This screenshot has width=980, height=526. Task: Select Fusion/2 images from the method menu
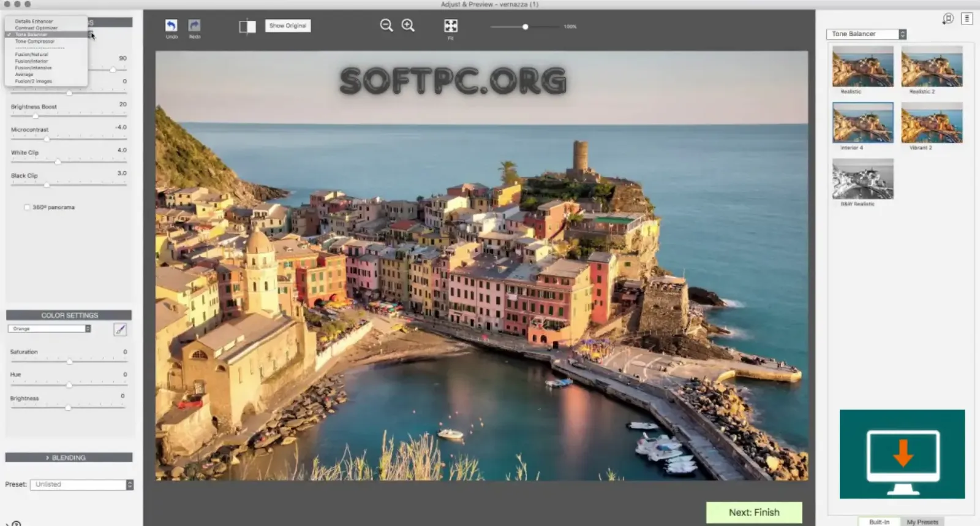[33, 82]
